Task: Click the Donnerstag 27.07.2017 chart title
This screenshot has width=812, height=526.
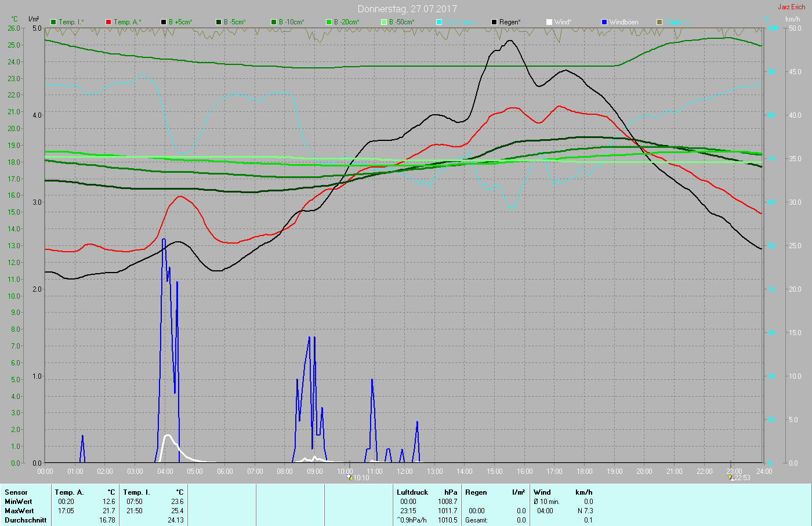Action: click(x=407, y=9)
